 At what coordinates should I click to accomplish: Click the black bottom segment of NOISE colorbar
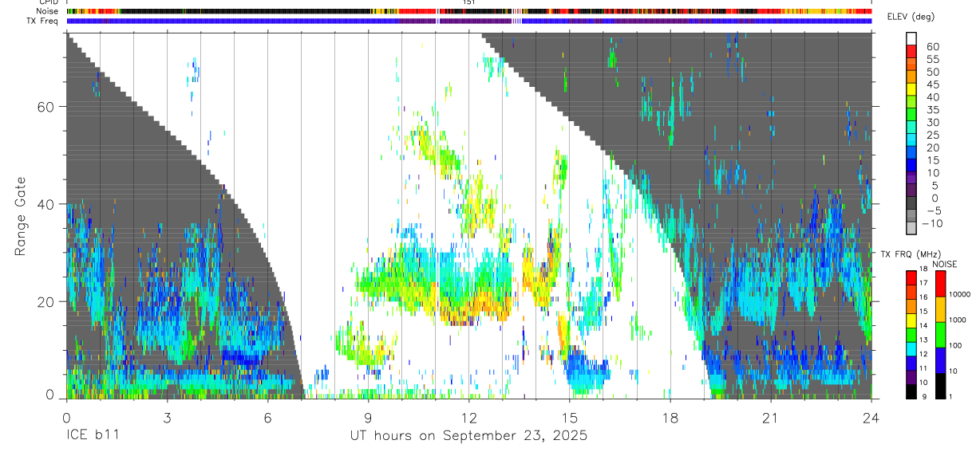[940, 386]
